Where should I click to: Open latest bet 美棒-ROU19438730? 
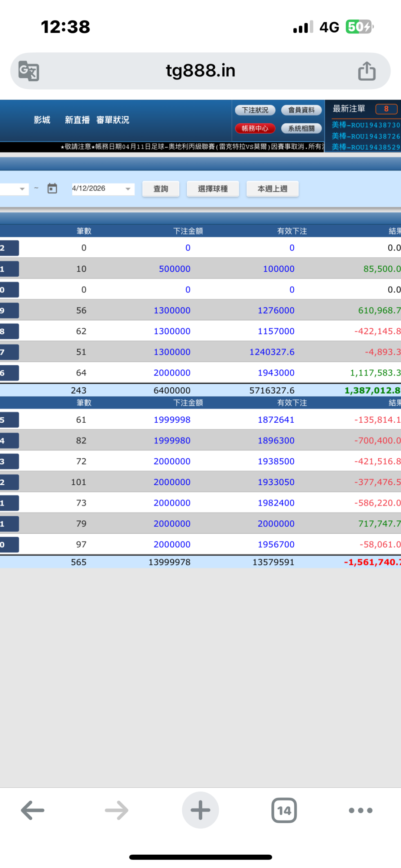tap(366, 125)
